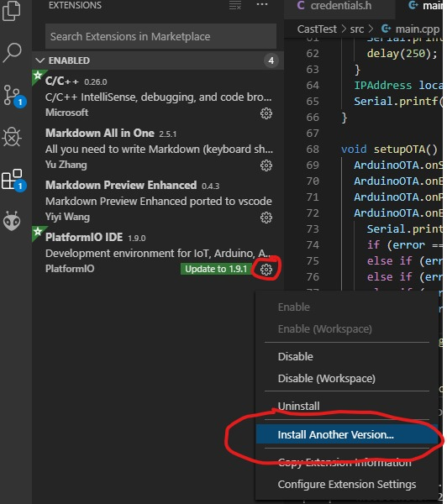The height and width of the screenshot is (504, 447).
Task: Click line number 68 in gutter
Action: [x=313, y=150]
